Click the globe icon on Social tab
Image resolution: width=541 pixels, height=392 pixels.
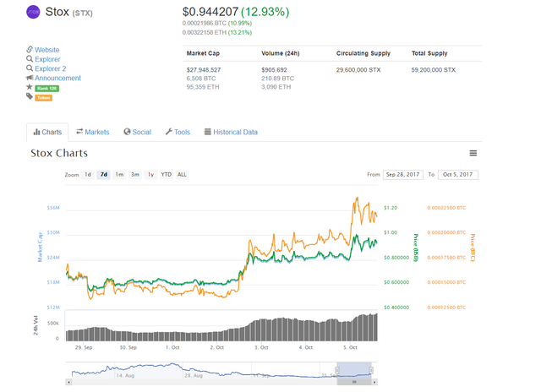(127, 132)
